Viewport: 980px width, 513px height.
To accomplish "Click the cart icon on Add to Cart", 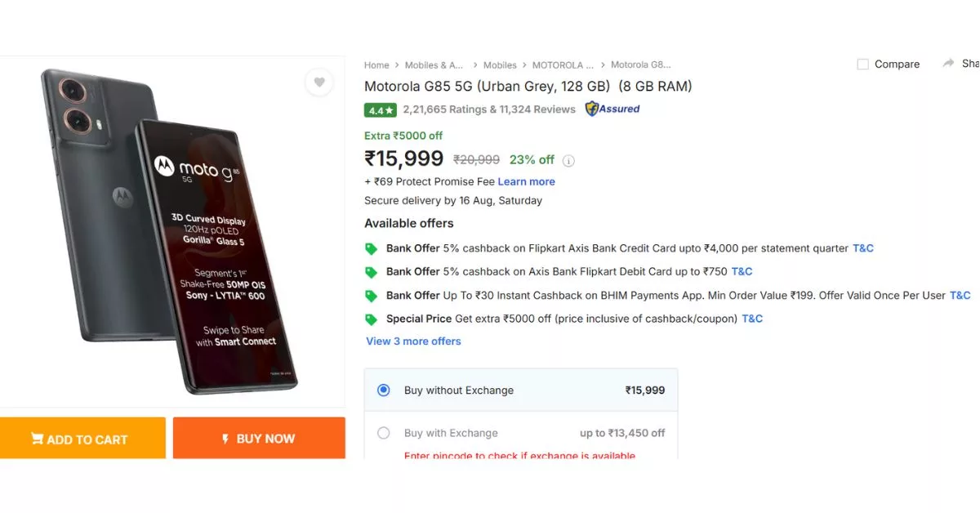I will [x=38, y=439].
